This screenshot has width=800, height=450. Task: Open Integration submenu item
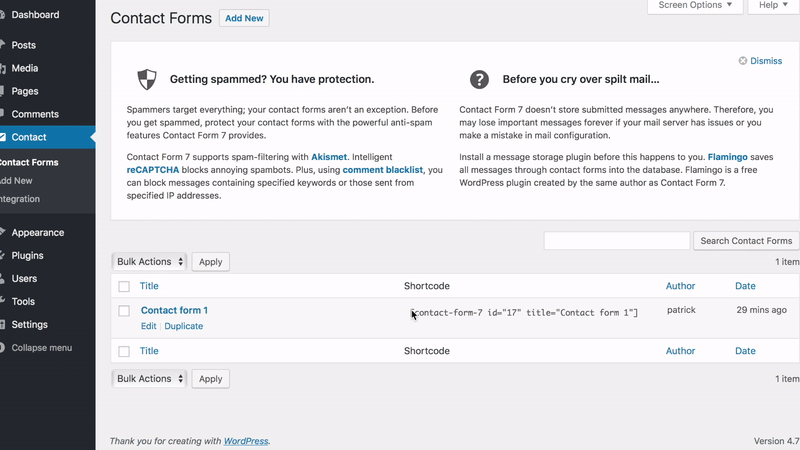point(20,199)
